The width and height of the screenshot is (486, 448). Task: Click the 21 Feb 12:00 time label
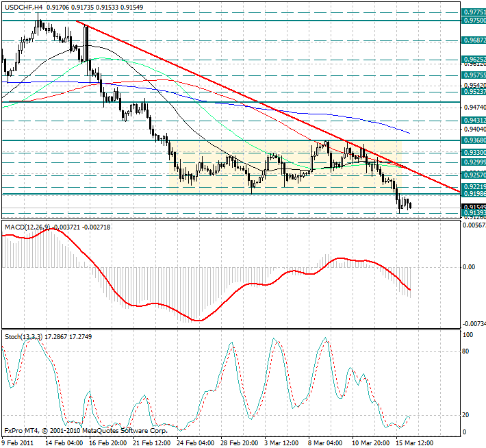point(152,443)
